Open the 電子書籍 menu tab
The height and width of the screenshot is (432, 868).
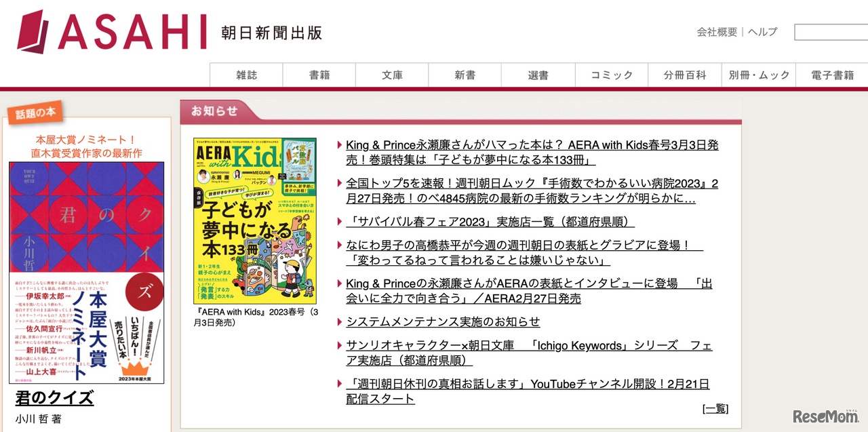tap(832, 75)
